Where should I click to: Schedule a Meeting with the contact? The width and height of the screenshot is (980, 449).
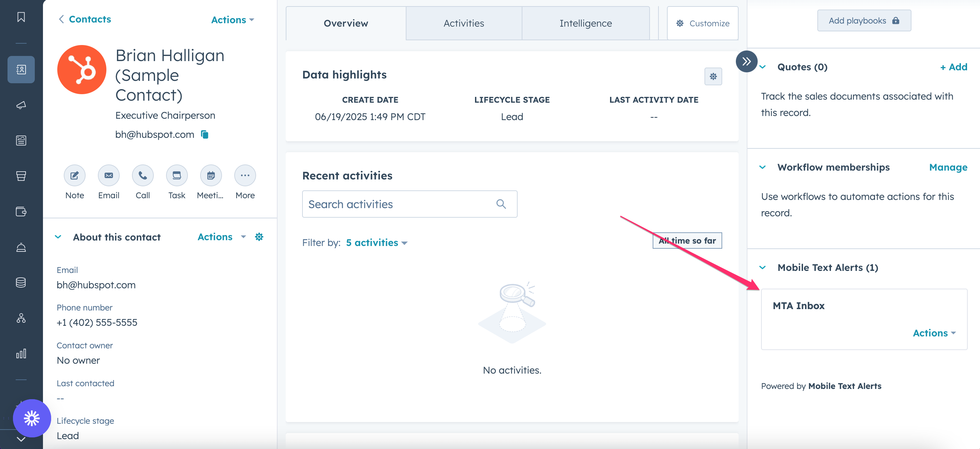click(x=211, y=175)
